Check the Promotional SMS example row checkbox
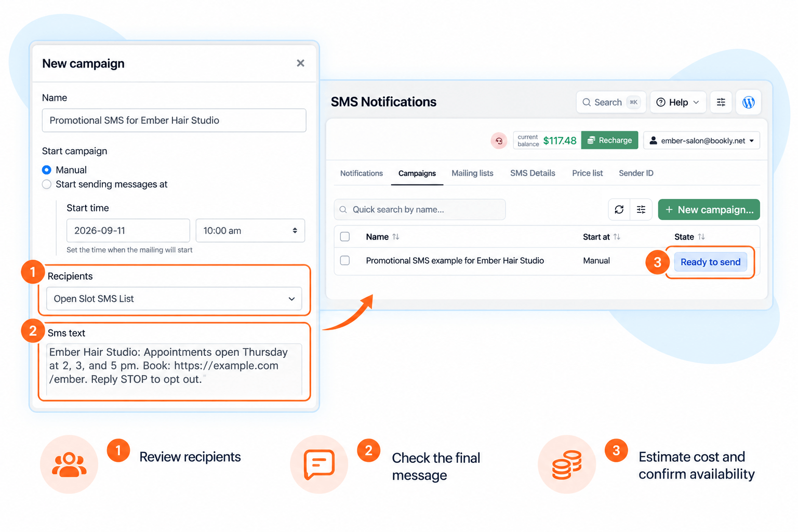Image resolution: width=798 pixels, height=532 pixels. coord(345,260)
